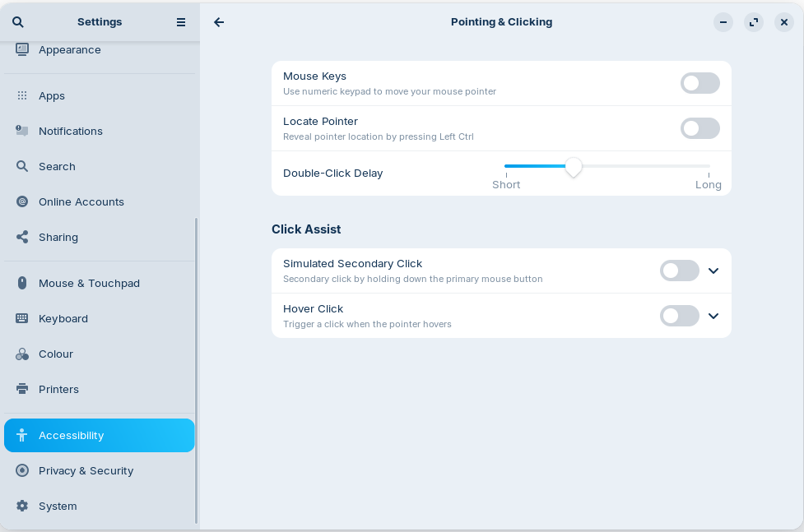Open the hamburger menu in the Settings header
Viewport: 804px width, 532px height.
[181, 22]
